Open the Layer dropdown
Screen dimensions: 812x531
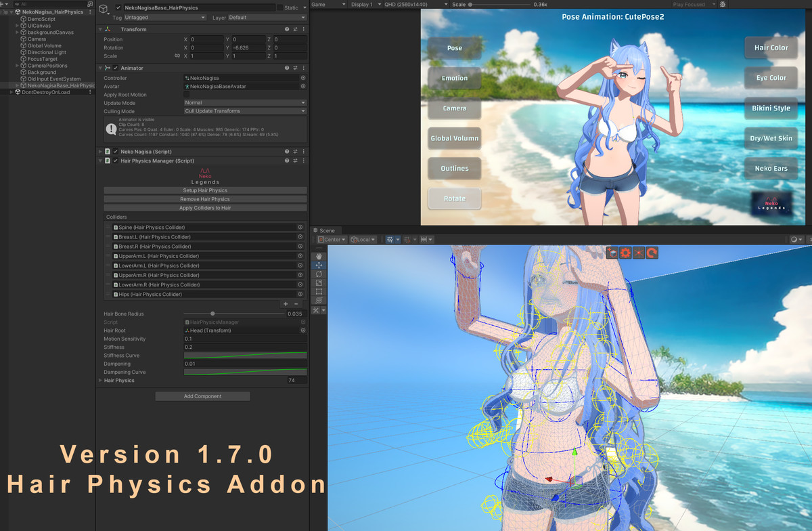click(x=267, y=18)
